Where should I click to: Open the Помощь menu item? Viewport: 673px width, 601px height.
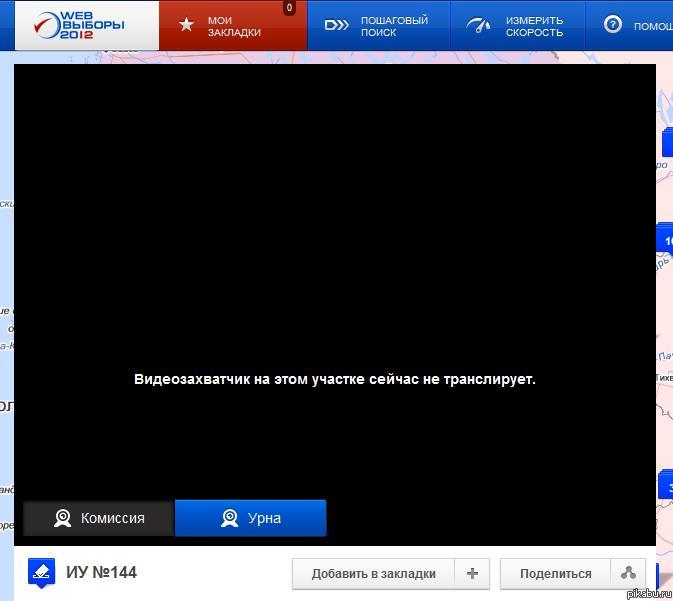click(x=653, y=26)
